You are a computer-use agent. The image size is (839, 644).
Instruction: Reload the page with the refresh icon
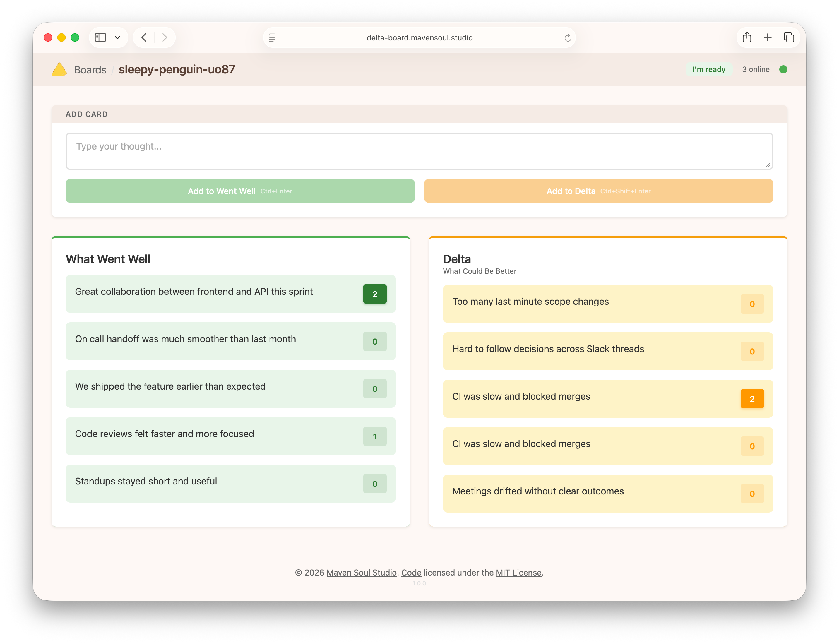pos(568,37)
